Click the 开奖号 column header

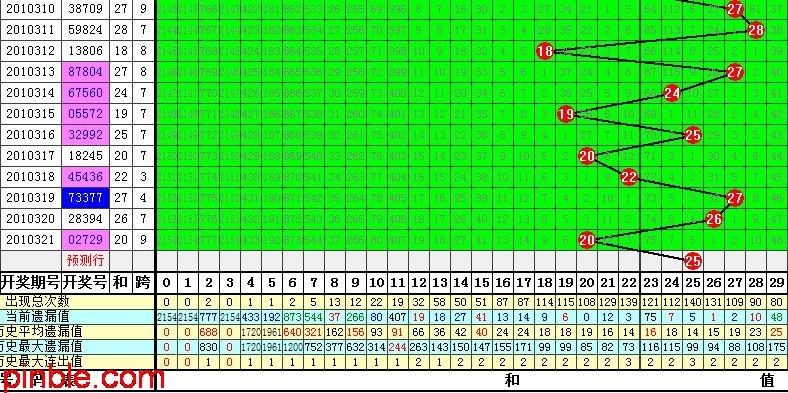85,283
